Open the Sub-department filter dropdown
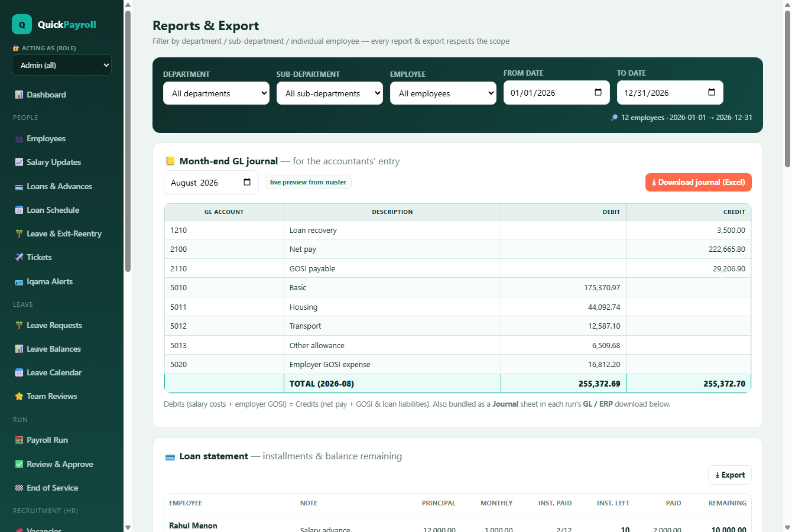792x532 pixels. [x=330, y=93]
